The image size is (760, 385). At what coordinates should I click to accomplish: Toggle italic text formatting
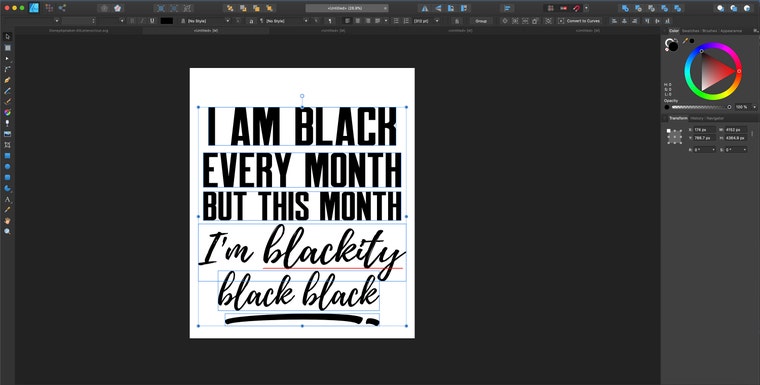pos(142,21)
